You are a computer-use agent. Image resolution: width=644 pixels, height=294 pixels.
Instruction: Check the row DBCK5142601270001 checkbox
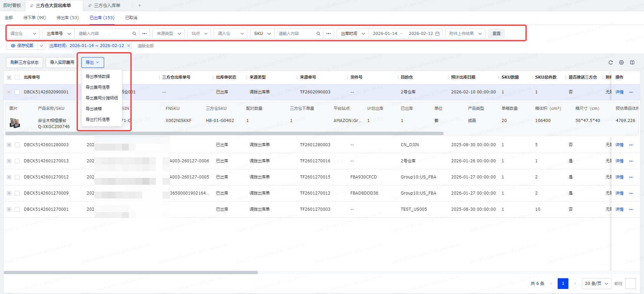coord(17,209)
